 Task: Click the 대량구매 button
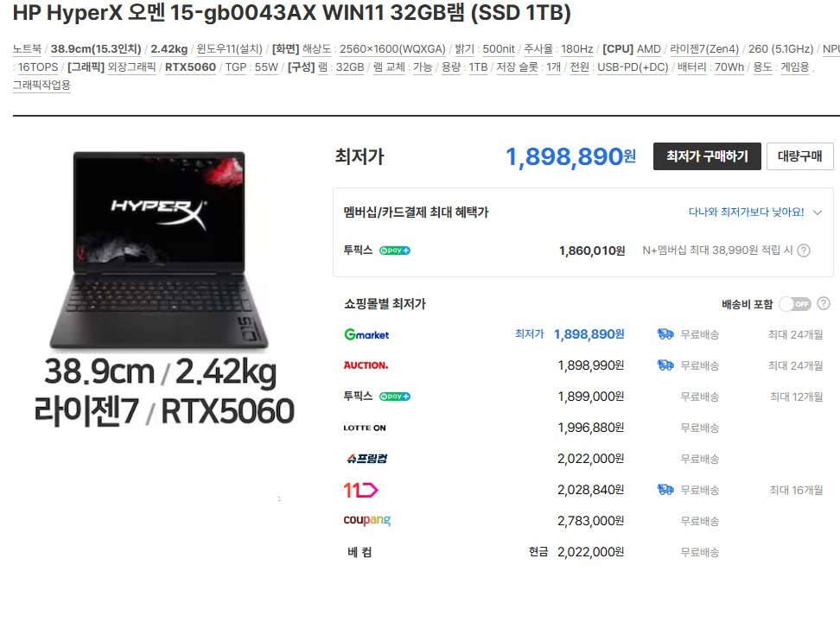click(800, 155)
